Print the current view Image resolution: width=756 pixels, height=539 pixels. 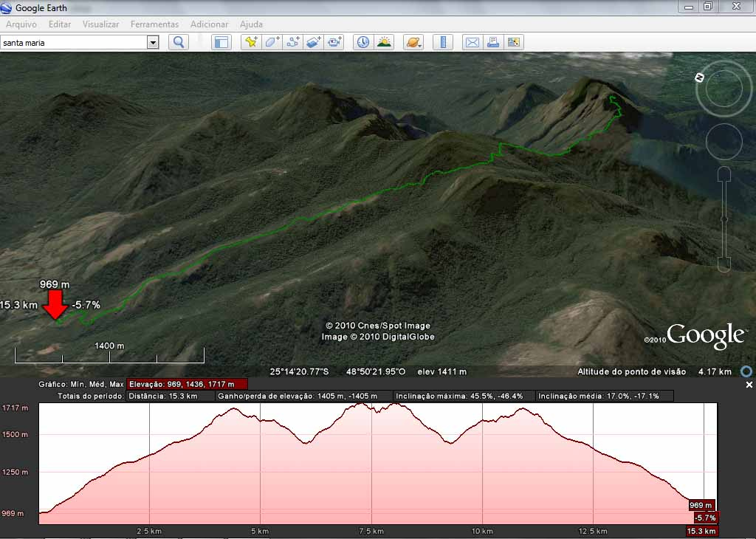[493, 42]
